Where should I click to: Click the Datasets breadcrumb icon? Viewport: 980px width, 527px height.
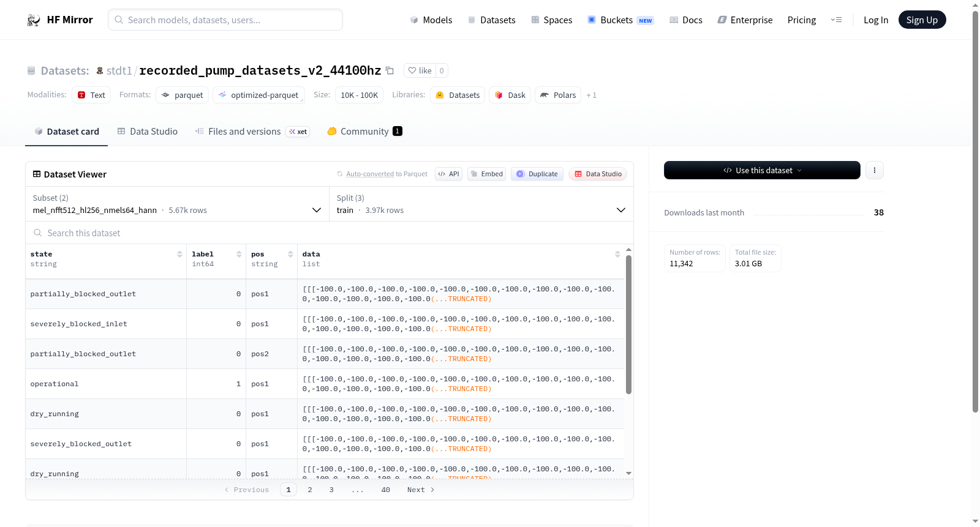click(31, 71)
